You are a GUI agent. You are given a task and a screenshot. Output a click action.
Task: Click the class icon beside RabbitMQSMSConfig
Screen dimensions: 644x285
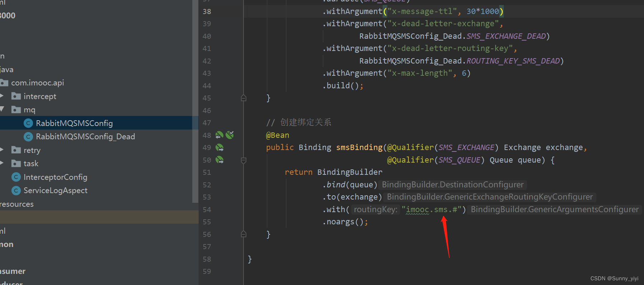[28, 123]
